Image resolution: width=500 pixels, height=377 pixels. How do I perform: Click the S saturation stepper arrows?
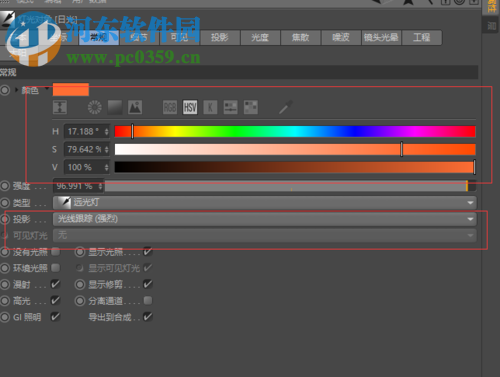click(x=106, y=149)
